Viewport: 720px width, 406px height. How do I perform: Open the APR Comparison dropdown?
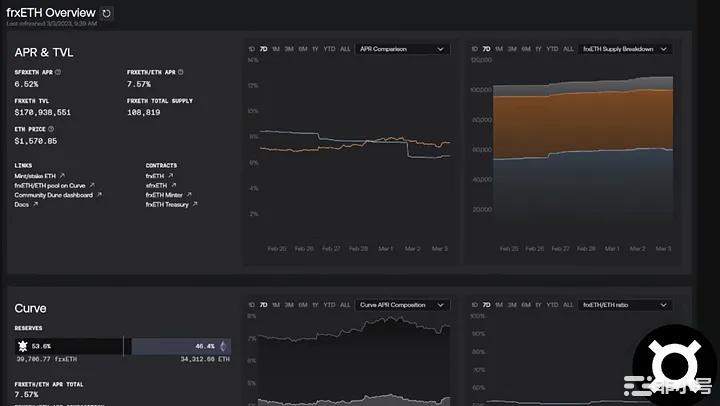[400, 48]
